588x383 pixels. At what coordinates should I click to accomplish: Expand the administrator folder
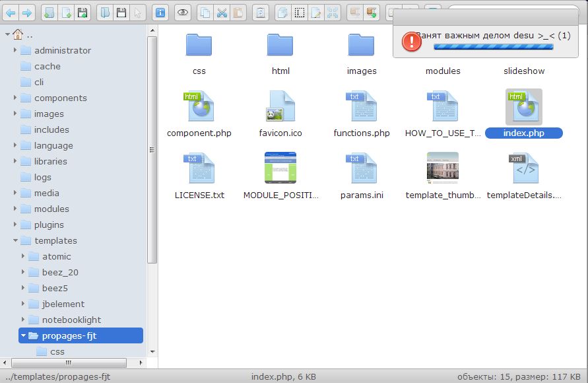point(15,50)
